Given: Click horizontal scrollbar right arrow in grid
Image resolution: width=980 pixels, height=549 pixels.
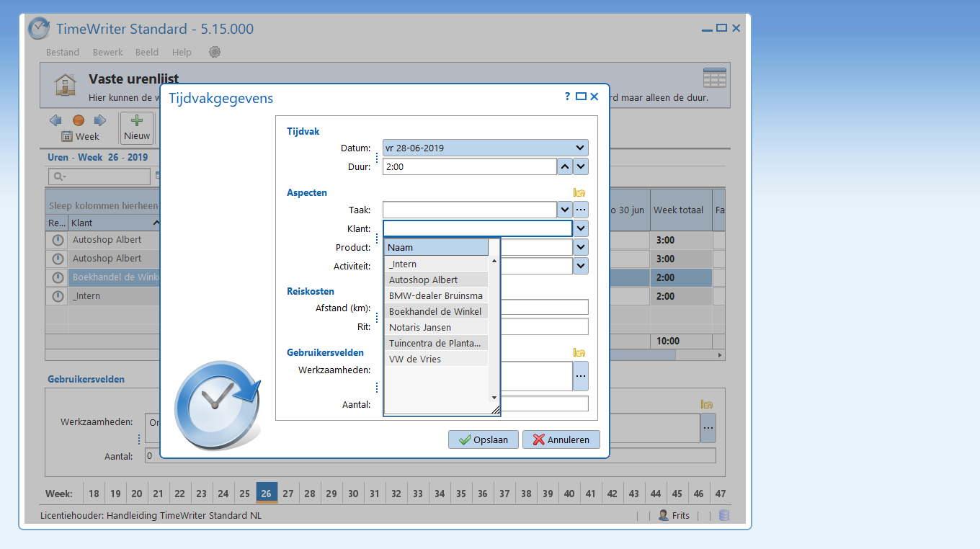Looking at the screenshot, I should pyautogui.click(x=719, y=355).
